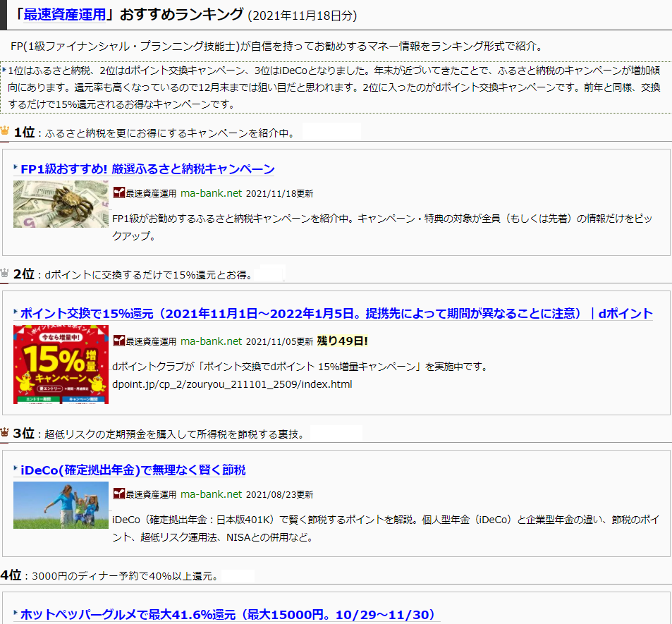Click the 15%増量キャンペーン red thumbnail
The width and height of the screenshot is (672, 624).
[x=61, y=365]
